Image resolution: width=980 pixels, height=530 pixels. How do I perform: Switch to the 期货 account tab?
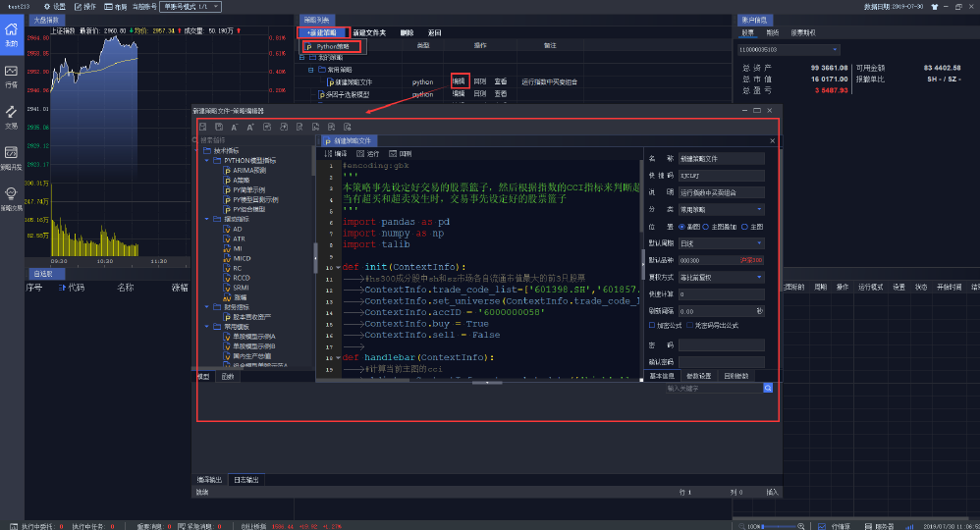773,33
